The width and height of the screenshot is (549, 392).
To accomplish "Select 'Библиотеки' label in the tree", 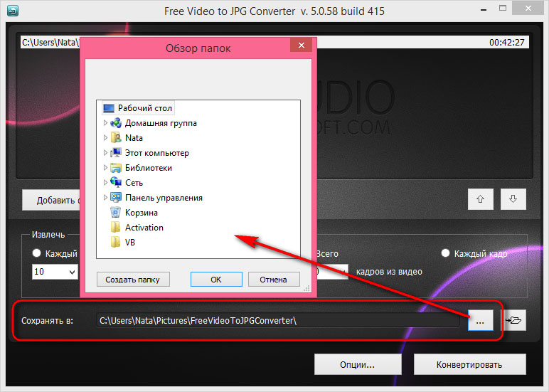I will [x=149, y=168].
